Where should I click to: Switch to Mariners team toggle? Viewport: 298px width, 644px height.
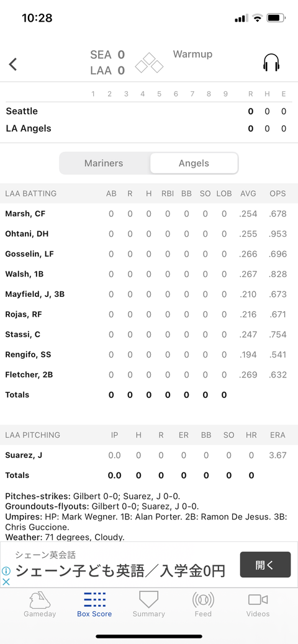(104, 163)
